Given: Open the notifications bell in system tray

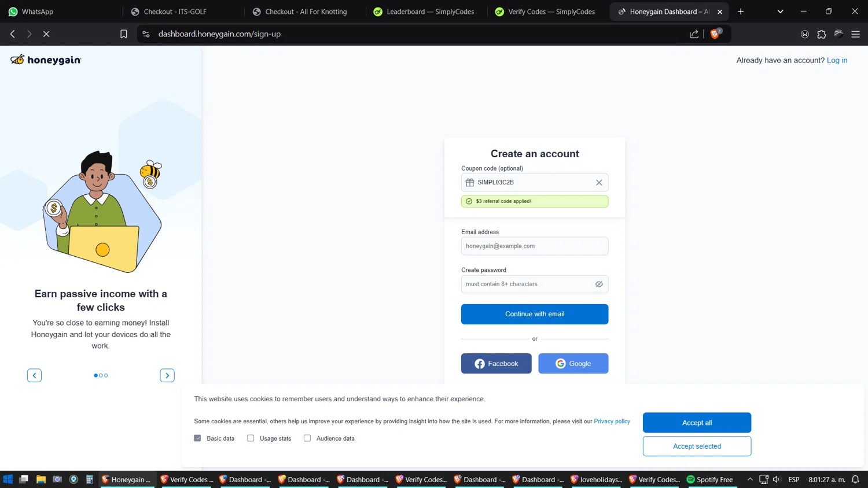Looking at the screenshot, I should click(855, 479).
